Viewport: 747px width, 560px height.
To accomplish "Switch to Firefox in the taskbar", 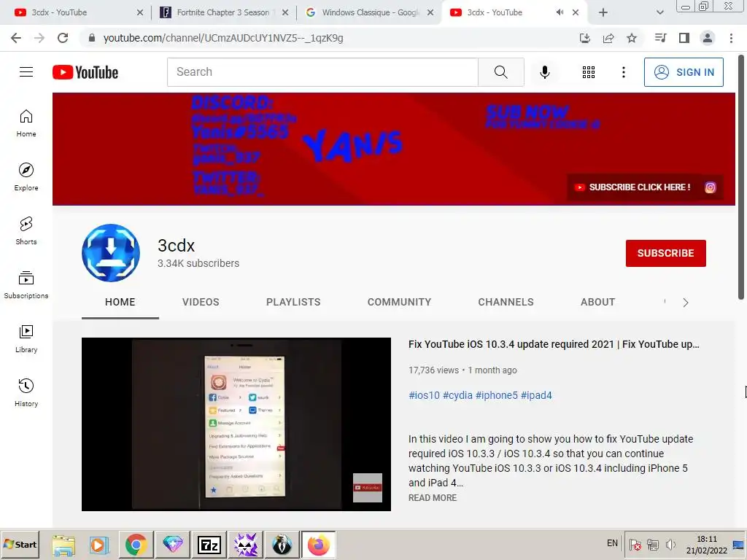I will coord(318,545).
